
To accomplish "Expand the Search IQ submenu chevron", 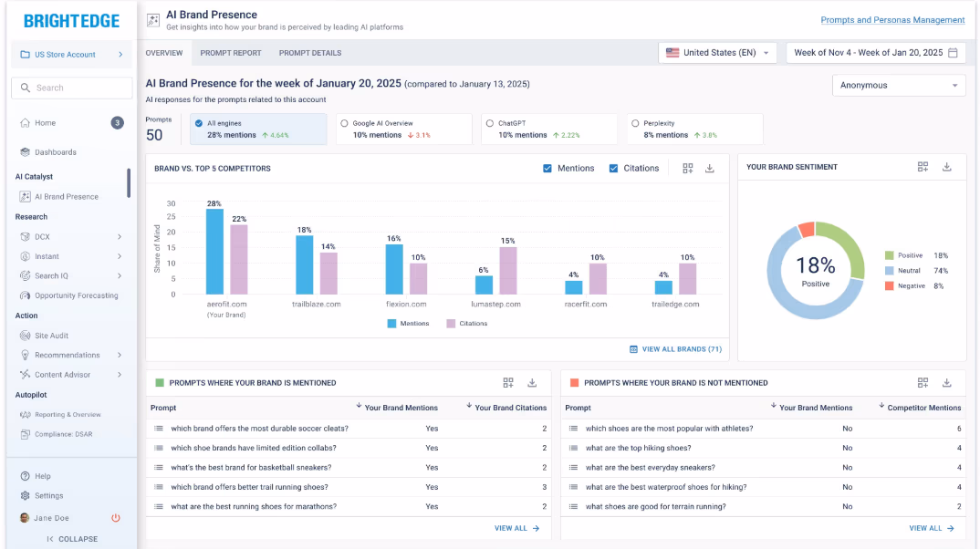I will pos(120,276).
